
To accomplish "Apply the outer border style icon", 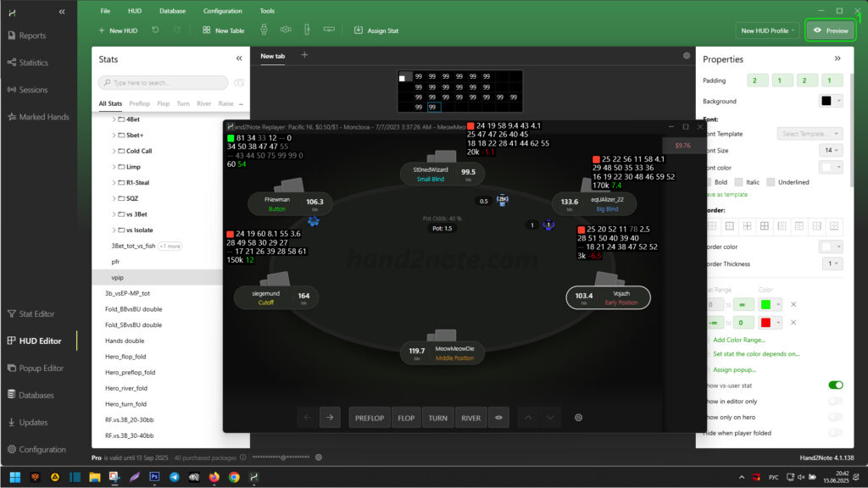I will 730,225.
